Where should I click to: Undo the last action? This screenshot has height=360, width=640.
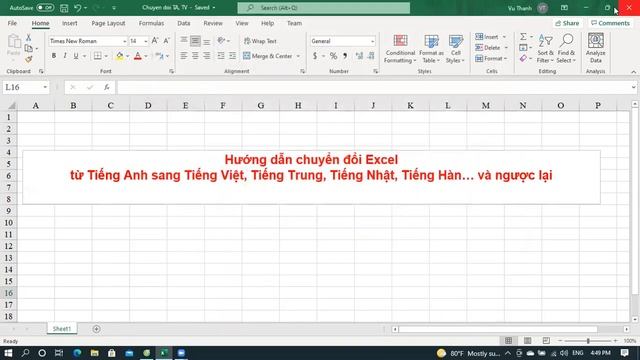tap(78, 8)
